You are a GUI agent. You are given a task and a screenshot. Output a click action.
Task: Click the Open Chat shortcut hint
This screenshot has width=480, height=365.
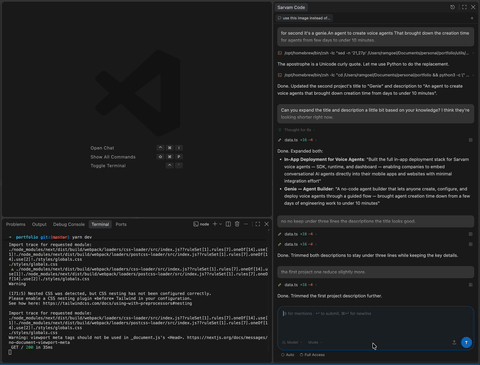102,148
